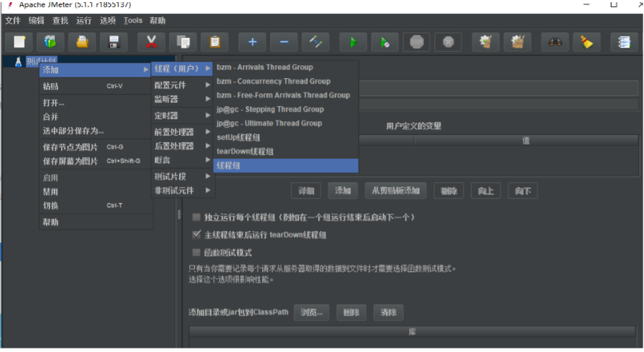Click 添加 button under variables table
Viewport: 644px width, 352px height.
pos(342,191)
